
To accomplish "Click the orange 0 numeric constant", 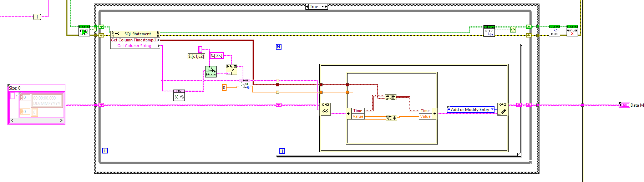I will [x=224, y=87].
